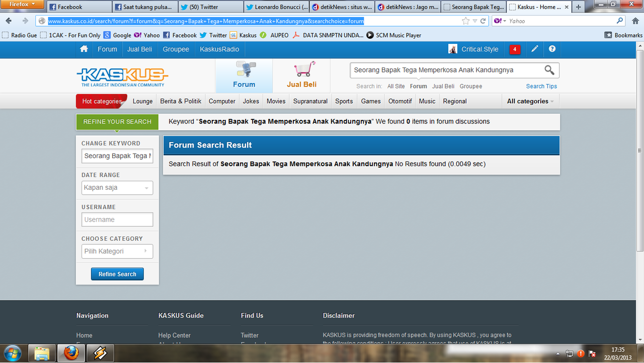The height and width of the screenshot is (363, 644).
Task: Open the Lounge category in menu bar
Action: click(142, 101)
